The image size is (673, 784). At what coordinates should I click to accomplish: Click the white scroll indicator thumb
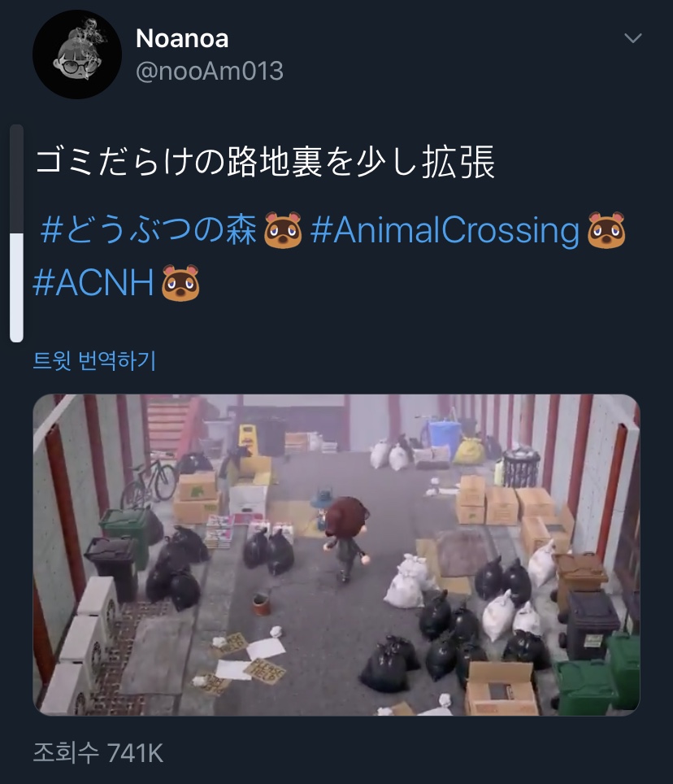pyautogui.click(x=16, y=288)
